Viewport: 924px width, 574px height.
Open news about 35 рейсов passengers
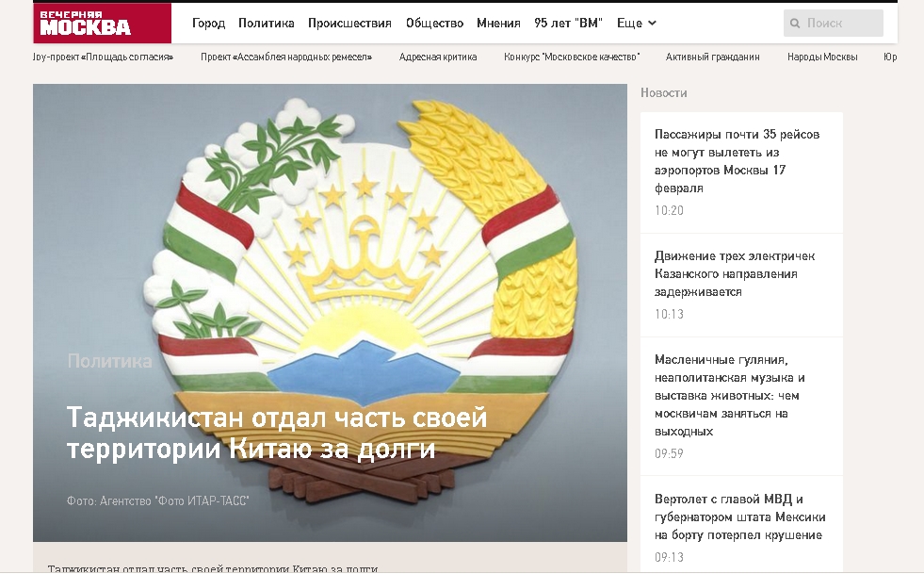tap(738, 161)
